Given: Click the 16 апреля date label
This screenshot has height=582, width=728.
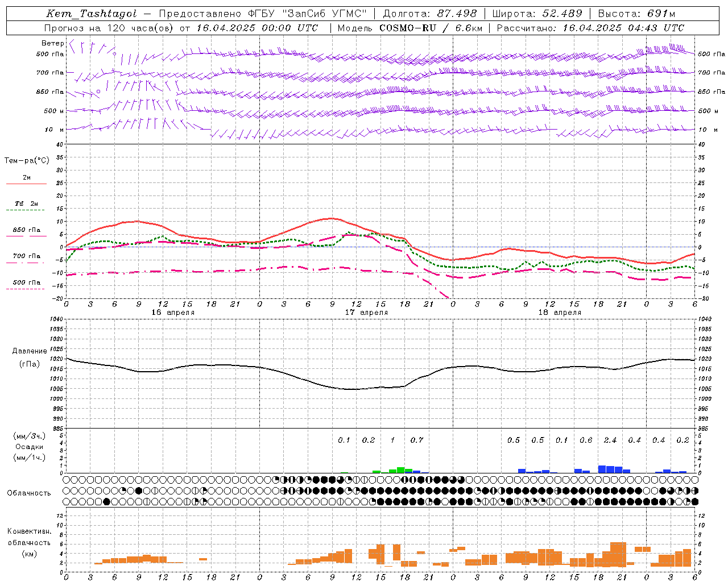Looking at the screenshot, I should click(173, 313).
